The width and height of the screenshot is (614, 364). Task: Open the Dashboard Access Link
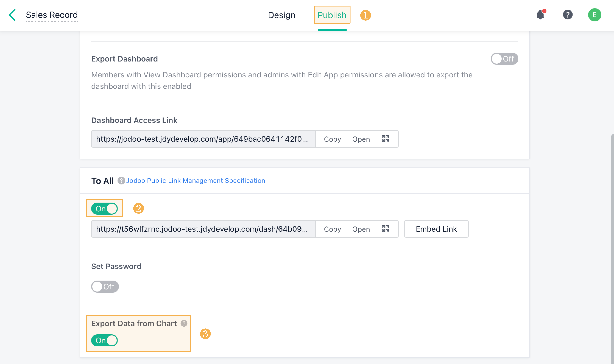click(361, 139)
